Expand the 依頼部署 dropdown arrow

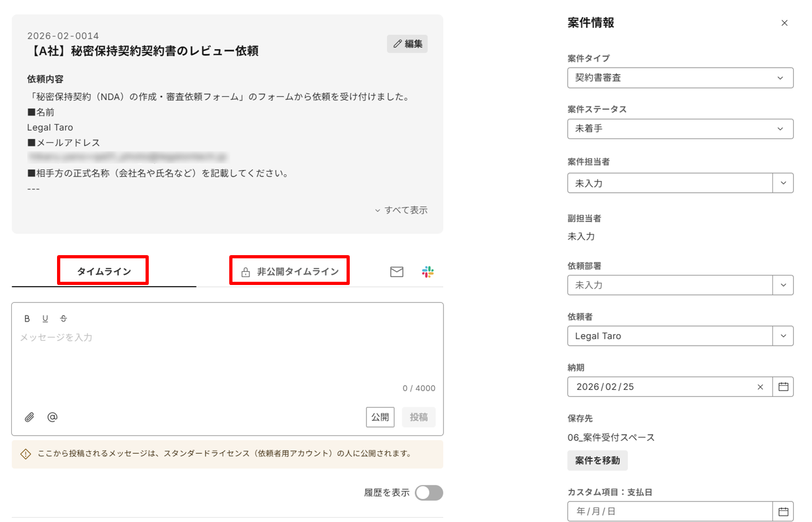(783, 285)
